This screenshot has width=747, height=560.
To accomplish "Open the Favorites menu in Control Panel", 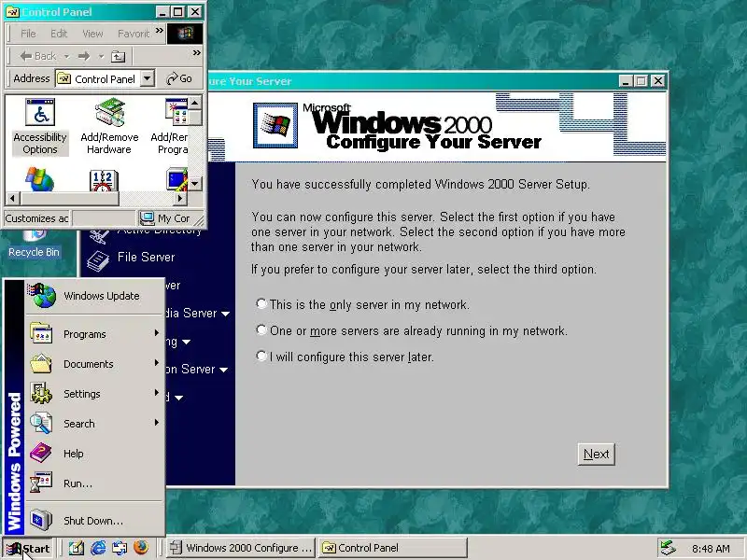I will pos(134,34).
